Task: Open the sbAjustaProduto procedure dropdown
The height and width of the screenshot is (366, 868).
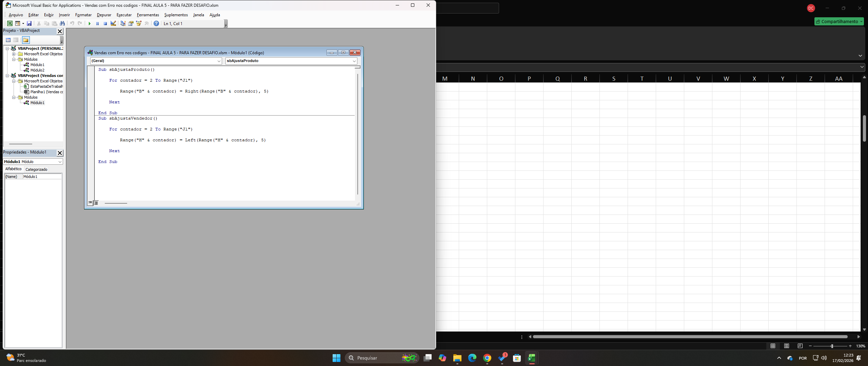Action: 354,61
